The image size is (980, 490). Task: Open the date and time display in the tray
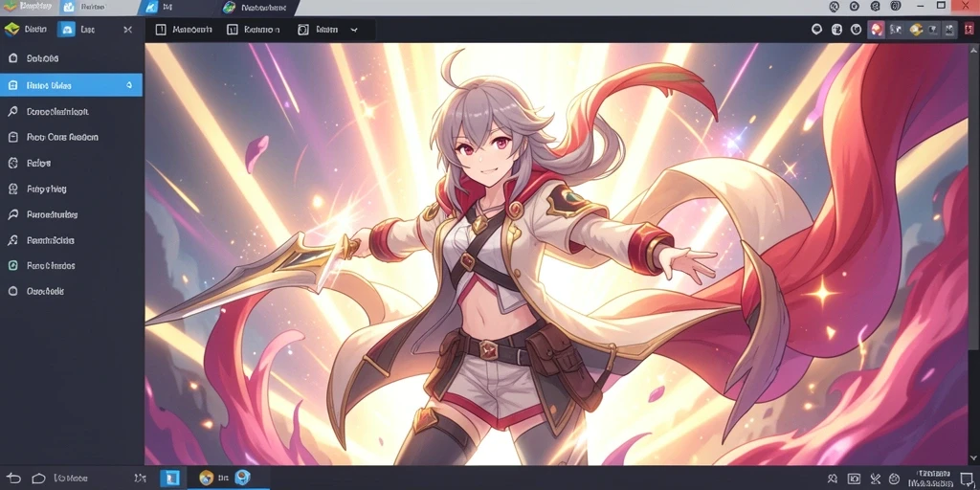point(930,479)
